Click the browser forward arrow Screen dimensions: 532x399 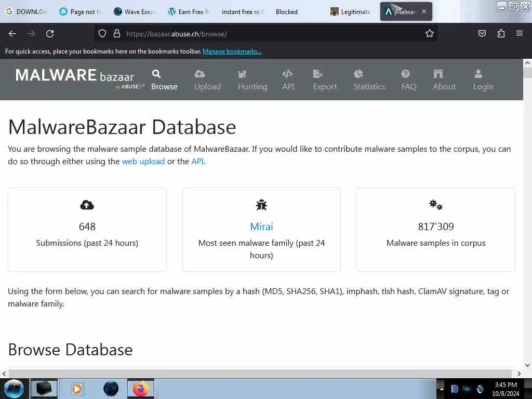pos(31,34)
